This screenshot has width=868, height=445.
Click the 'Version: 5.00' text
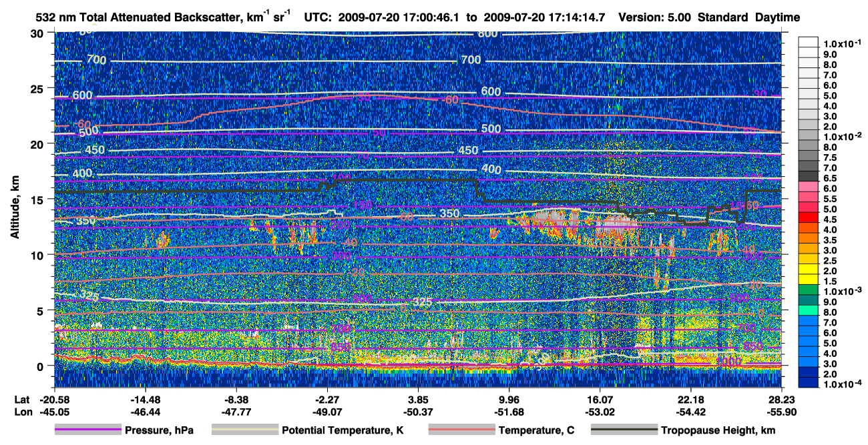click(x=655, y=17)
